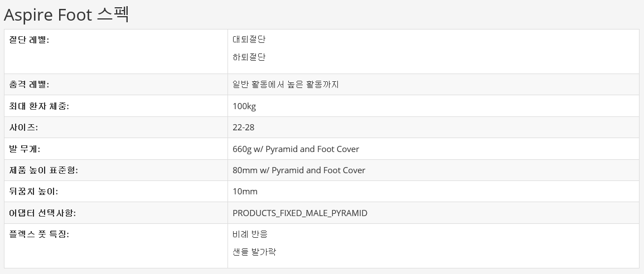Select the 발 무게 row label
The image size is (644, 274).
pos(25,149)
